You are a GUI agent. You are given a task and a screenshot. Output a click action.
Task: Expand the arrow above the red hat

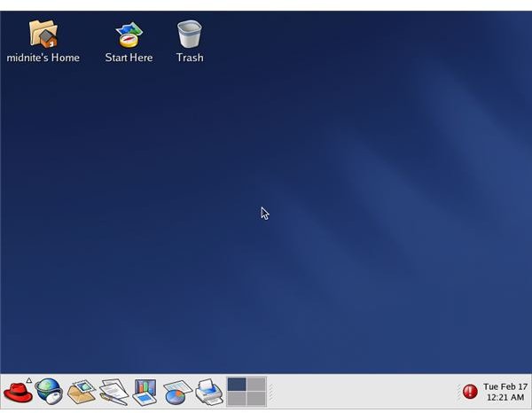29,380
